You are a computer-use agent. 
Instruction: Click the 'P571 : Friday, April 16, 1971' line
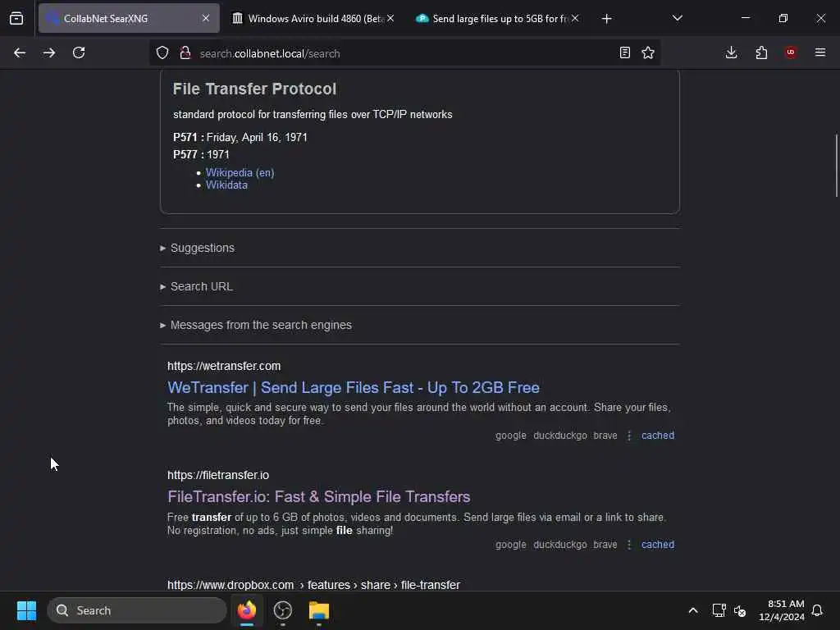pos(240,137)
